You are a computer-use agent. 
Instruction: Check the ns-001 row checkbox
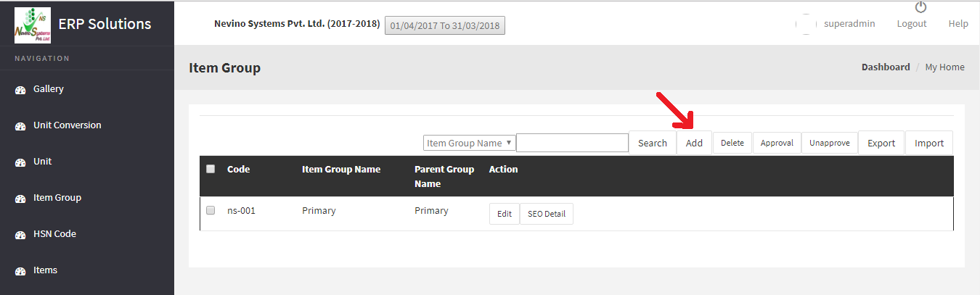pyautogui.click(x=211, y=210)
